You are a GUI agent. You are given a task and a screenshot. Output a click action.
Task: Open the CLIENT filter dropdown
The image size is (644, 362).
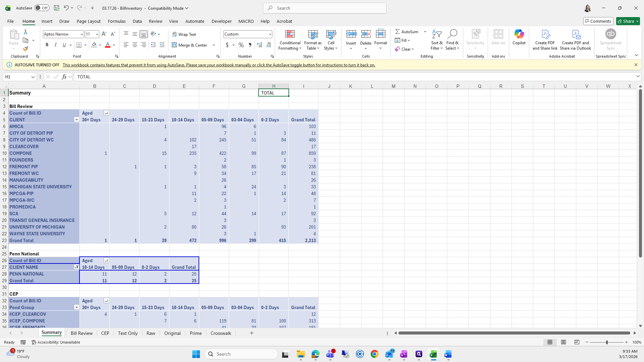(x=76, y=120)
